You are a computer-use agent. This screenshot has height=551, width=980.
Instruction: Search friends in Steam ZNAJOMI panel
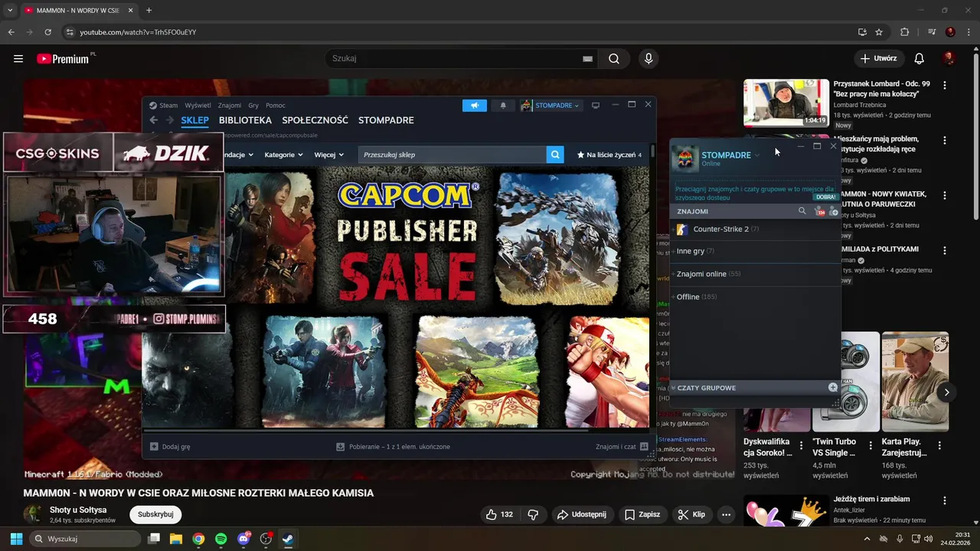pos(802,211)
